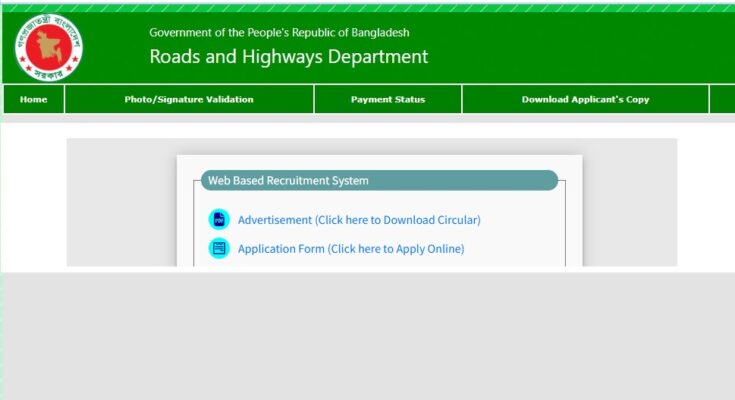This screenshot has height=400, width=735.
Task: Click the cut-off menu item after Download Applicant's Copy
Action: point(722,99)
